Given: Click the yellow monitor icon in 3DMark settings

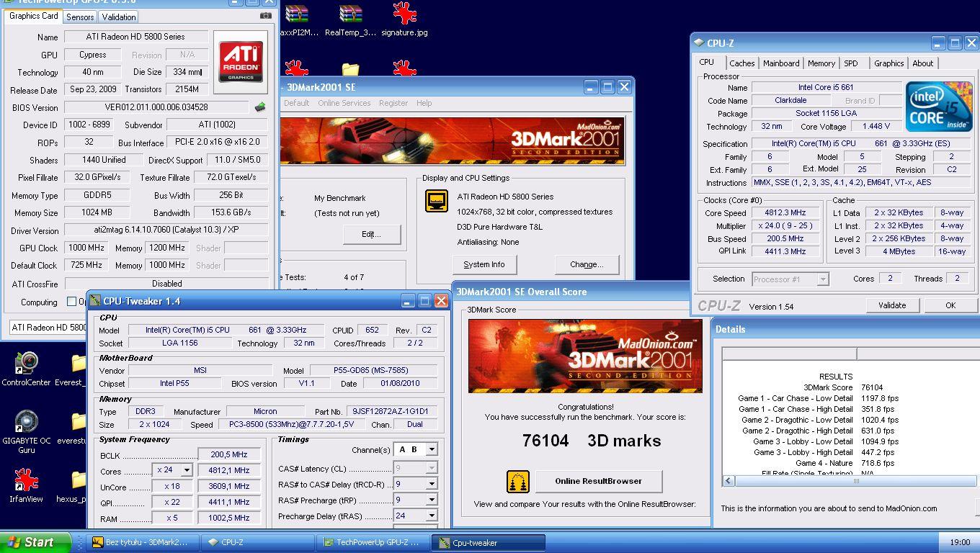Looking at the screenshot, I should (437, 201).
